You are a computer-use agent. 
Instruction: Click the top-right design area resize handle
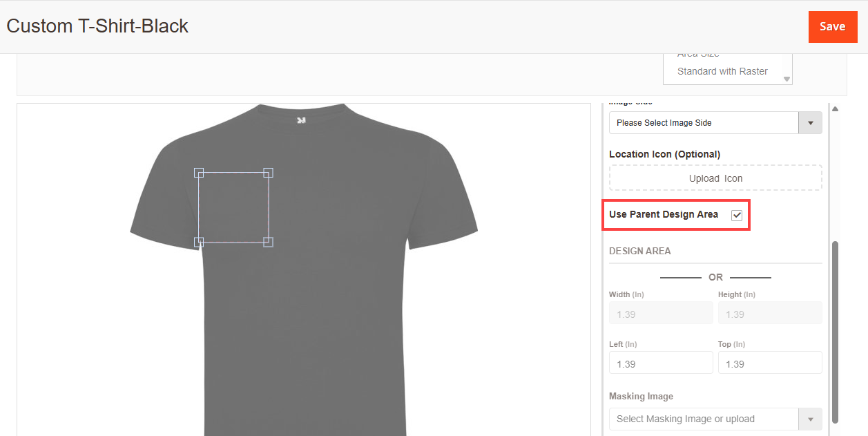coord(269,172)
